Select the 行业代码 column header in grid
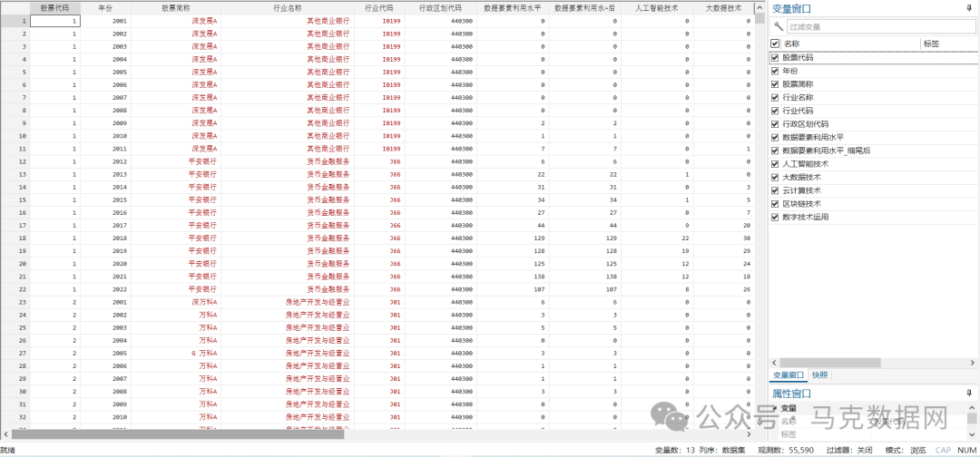 click(379, 8)
